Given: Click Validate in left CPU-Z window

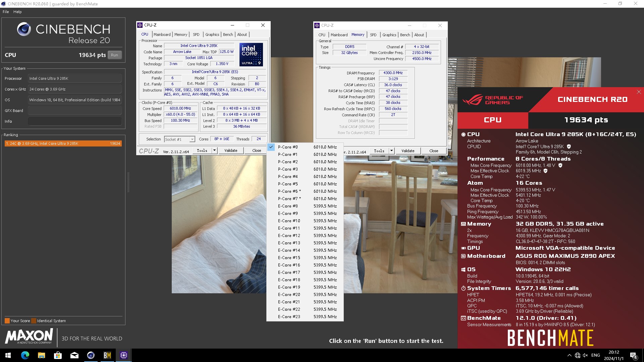Looking at the screenshot, I should click(x=231, y=150).
